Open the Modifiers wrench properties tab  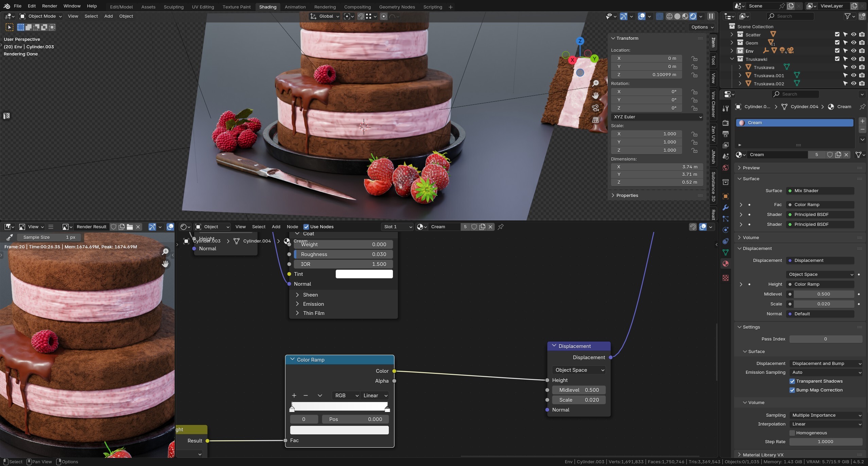[726, 207]
